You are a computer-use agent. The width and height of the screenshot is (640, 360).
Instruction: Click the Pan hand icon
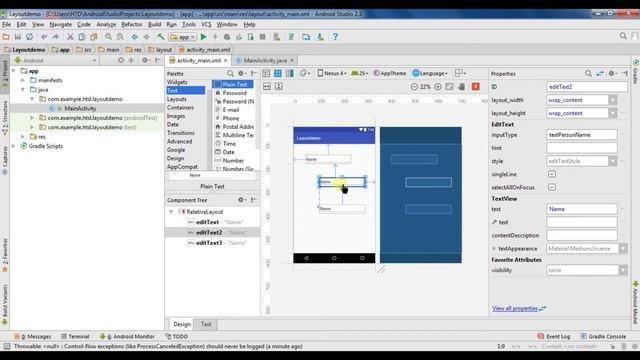(462, 87)
